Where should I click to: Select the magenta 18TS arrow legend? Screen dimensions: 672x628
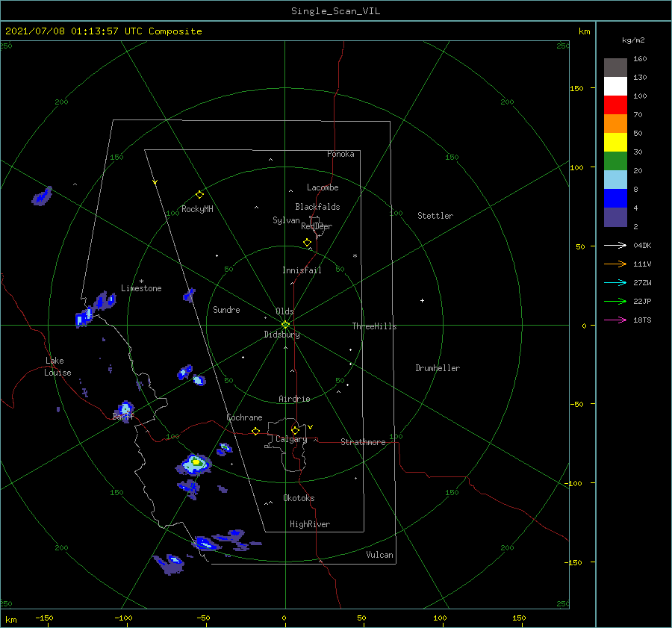(x=615, y=320)
